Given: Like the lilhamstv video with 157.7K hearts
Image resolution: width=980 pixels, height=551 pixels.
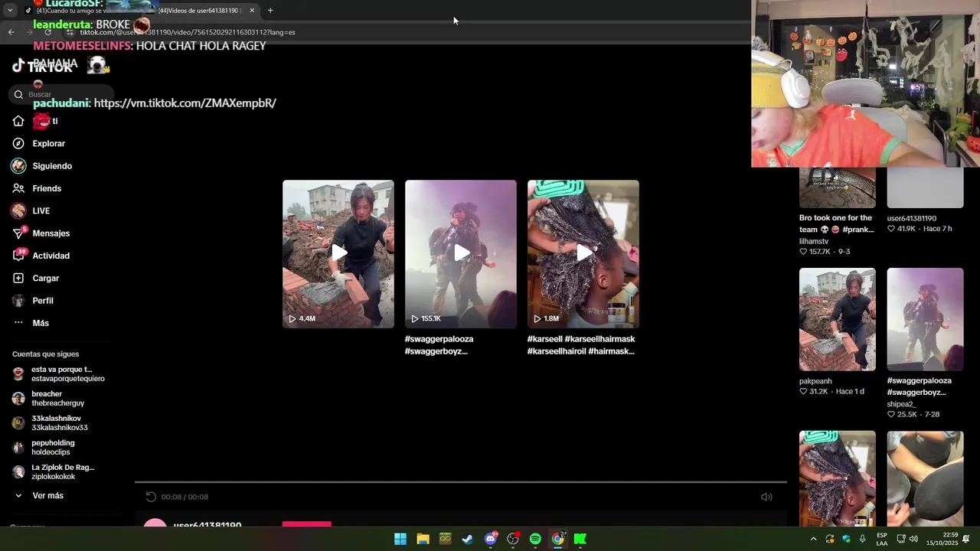Looking at the screenshot, I should [x=803, y=252].
